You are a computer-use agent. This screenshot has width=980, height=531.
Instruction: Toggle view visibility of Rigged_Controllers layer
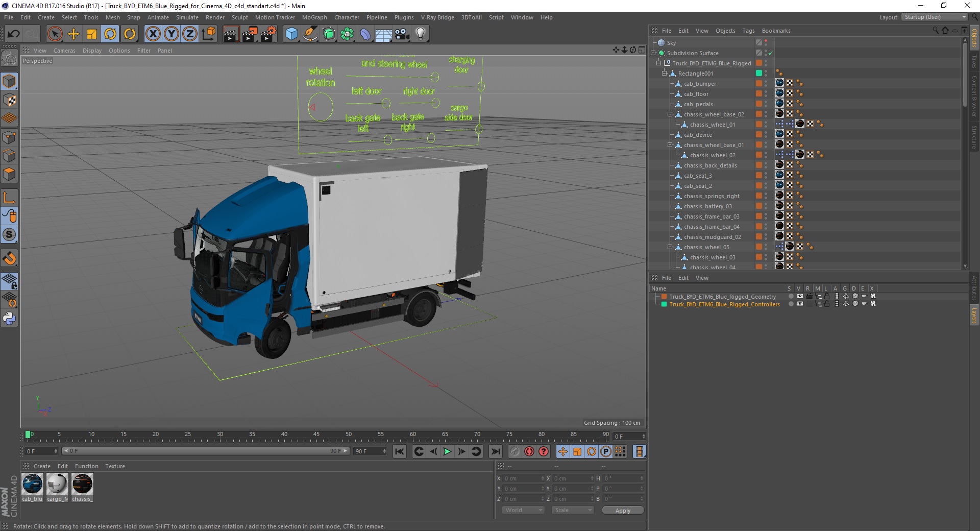coord(800,304)
